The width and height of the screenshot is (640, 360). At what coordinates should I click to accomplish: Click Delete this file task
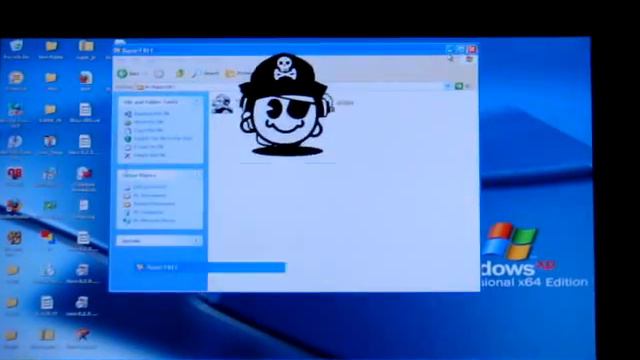tap(145, 156)
